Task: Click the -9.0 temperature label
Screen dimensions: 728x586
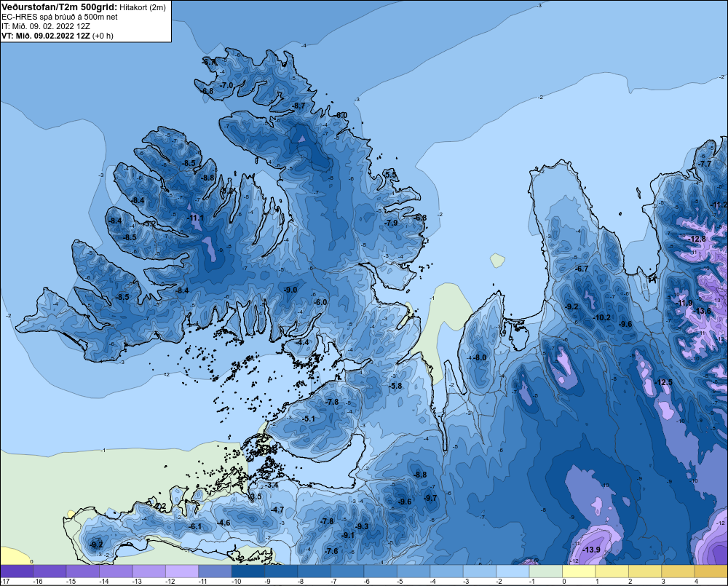Action: tap(290, 290)
